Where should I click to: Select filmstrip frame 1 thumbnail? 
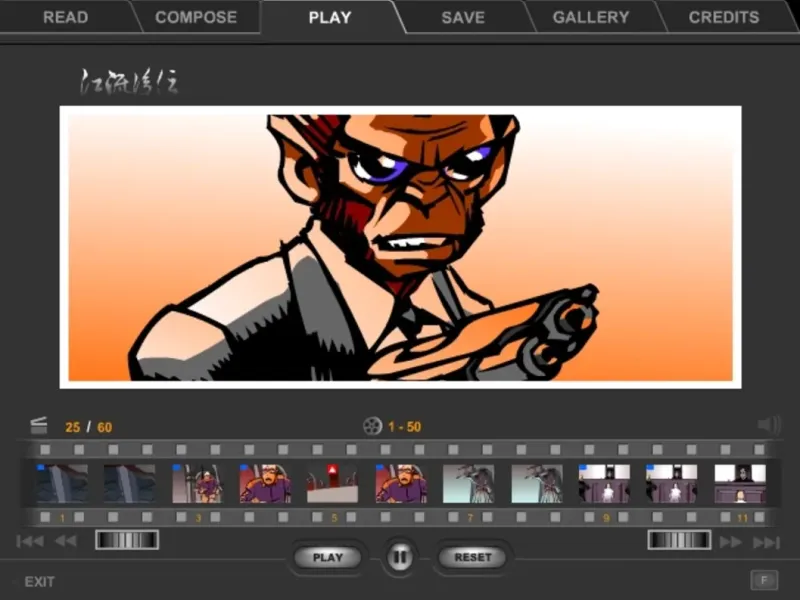62,484
